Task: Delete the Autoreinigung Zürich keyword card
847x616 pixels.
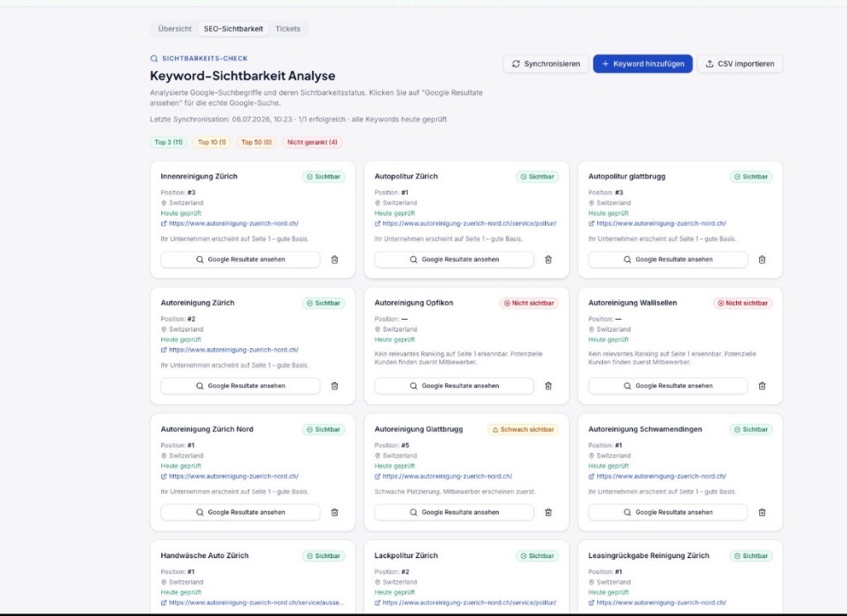Action: (x=334, y=386)
